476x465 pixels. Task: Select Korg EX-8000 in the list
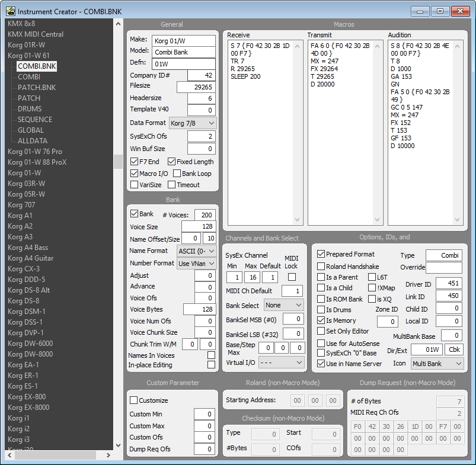28,408
